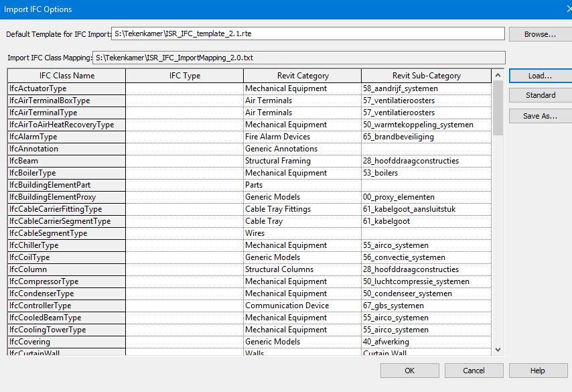Select the IfcBeam row header
The image size is (572, 392).
pos(67,161)
